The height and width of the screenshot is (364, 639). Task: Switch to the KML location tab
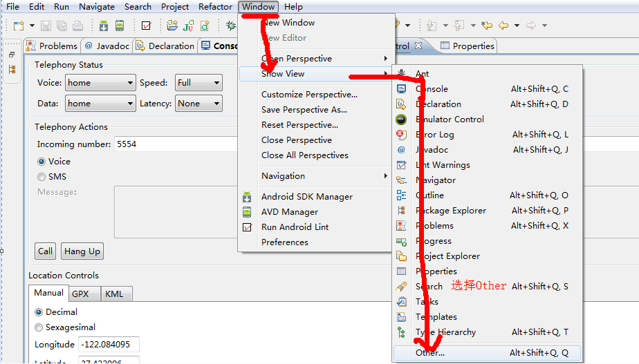click(x=117, y=294)
